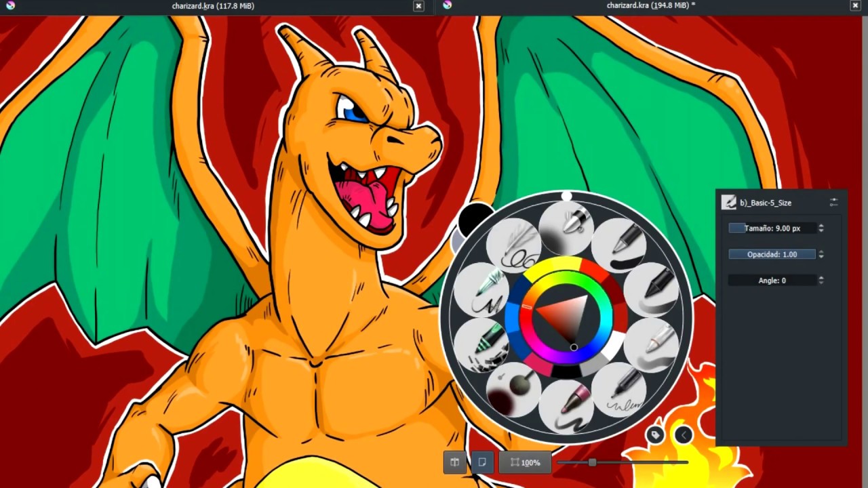This screenshot has width=868, height=488.
Task: Click the white rotation handle atop palette
Action: [x=566, y=197]
